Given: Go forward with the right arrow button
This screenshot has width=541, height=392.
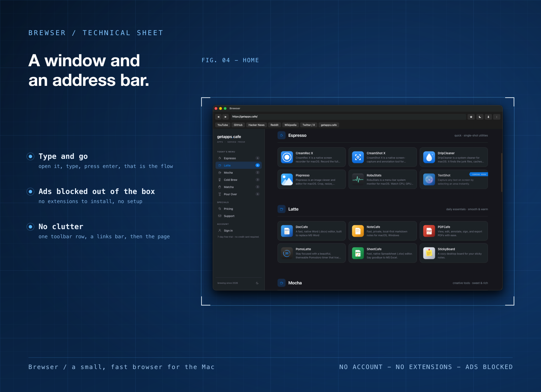Looking at the screenshot, I should click(226, 117).
